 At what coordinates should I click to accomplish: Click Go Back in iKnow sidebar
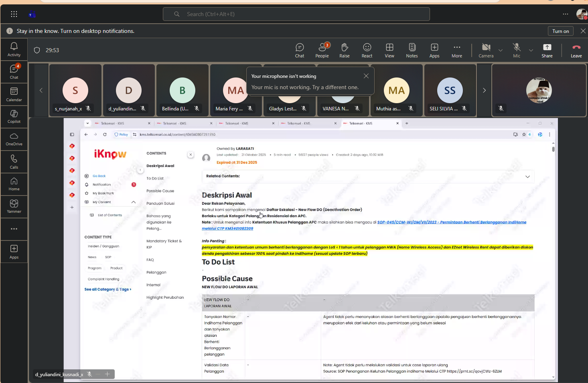[x=99, y=176]
